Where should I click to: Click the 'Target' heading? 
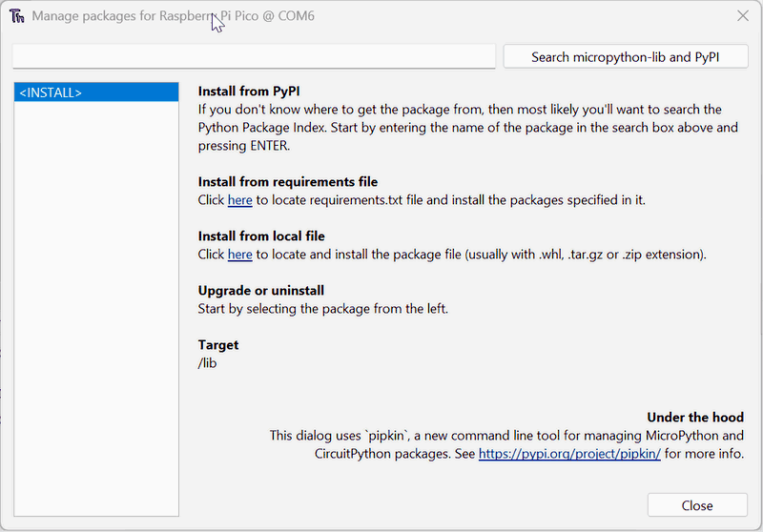[218, 345]
